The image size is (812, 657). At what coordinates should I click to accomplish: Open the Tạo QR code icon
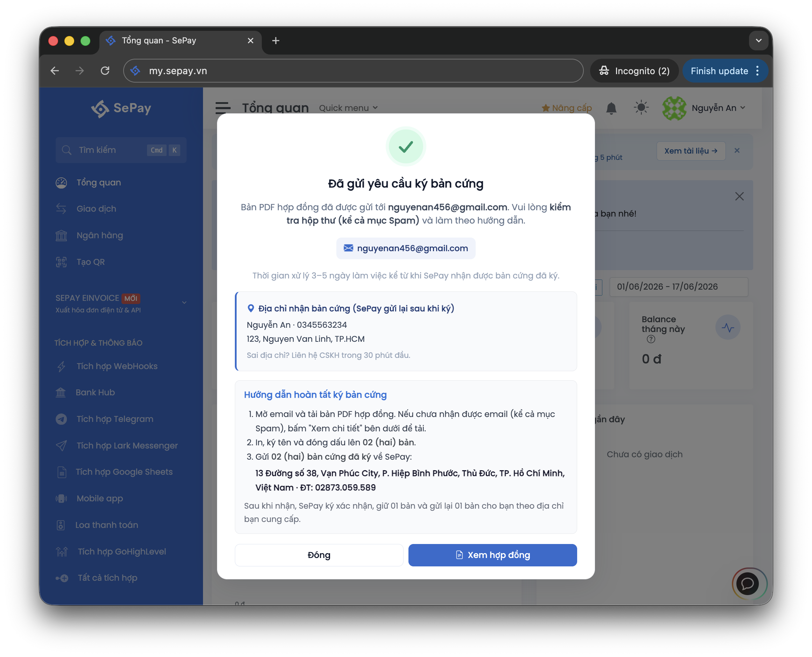61,262
